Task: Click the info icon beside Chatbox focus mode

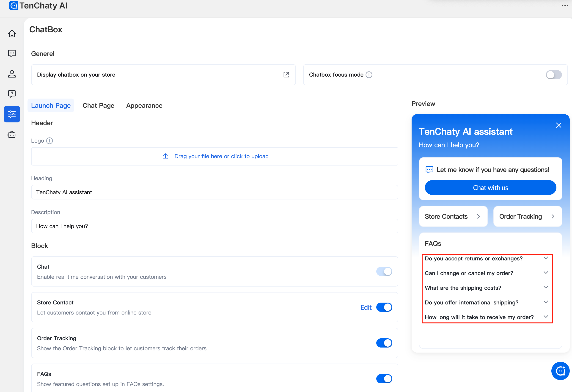Action: point(369,75)
